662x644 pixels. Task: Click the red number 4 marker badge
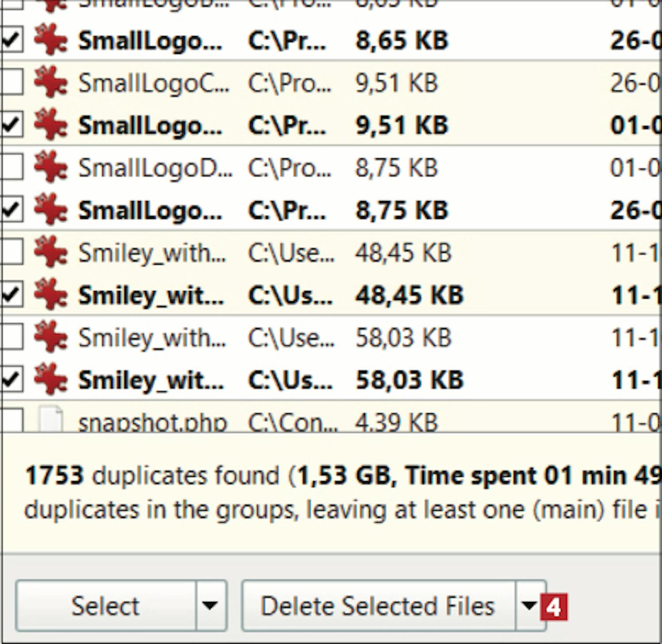(553, 608)
